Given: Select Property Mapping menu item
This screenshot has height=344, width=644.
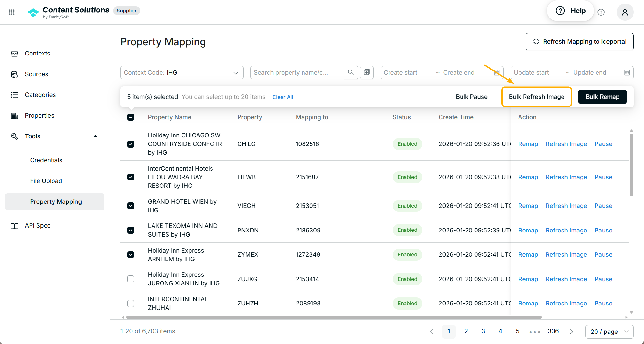Looking at the screenshot, I should click(x=55, y=202).
